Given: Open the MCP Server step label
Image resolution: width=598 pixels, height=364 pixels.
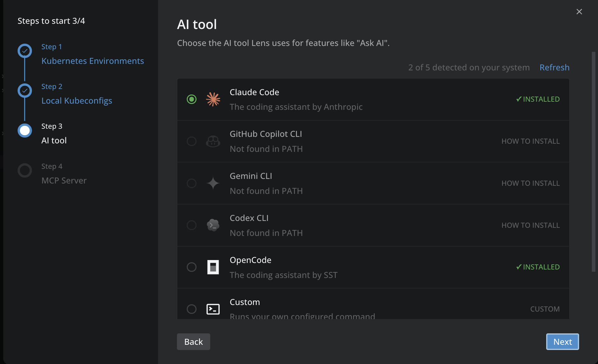Looking at the screenshot, I should click(x=64, y=181).
